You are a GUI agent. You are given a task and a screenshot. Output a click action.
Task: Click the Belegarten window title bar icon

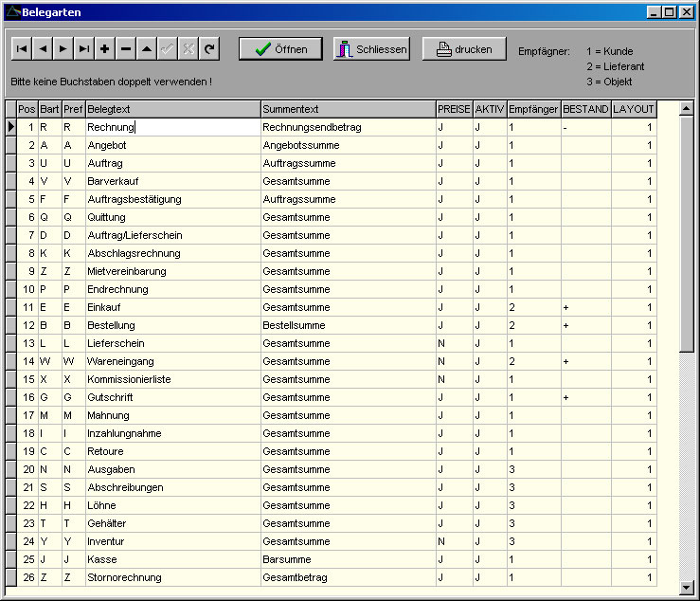point(13,12)
